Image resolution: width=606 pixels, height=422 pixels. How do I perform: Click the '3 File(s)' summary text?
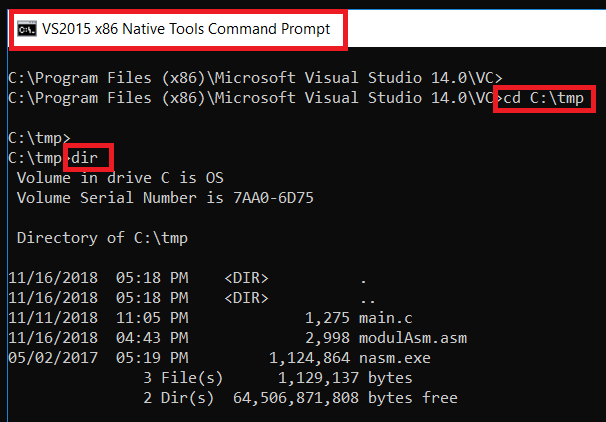(x=176, y=378)
